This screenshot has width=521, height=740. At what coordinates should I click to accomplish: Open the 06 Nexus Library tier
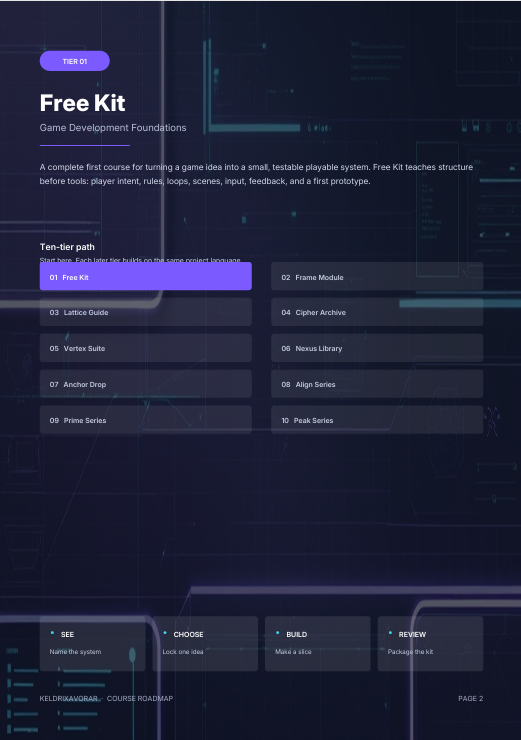[x=377, y=348]
